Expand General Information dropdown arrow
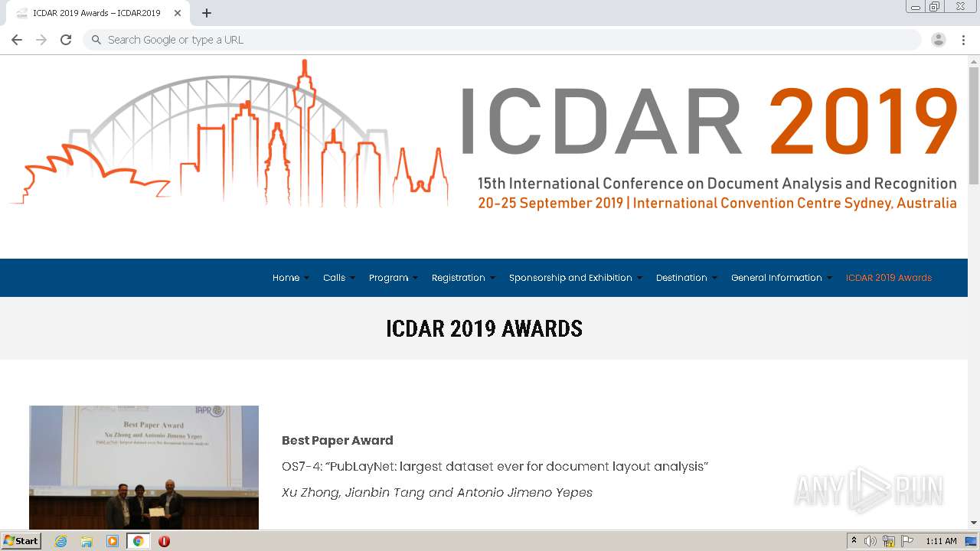Screen dimensions: 980x551 click(x=829, y=279)
